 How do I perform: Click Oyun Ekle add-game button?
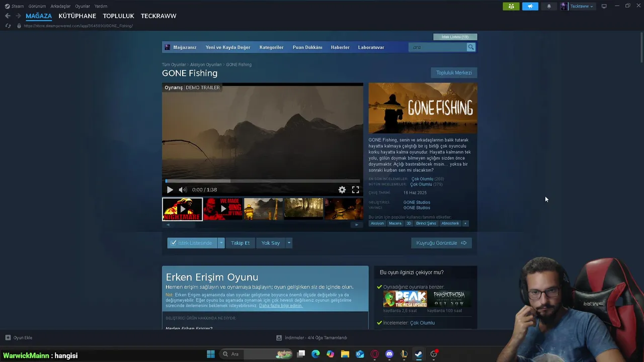(x=19, y=337)
